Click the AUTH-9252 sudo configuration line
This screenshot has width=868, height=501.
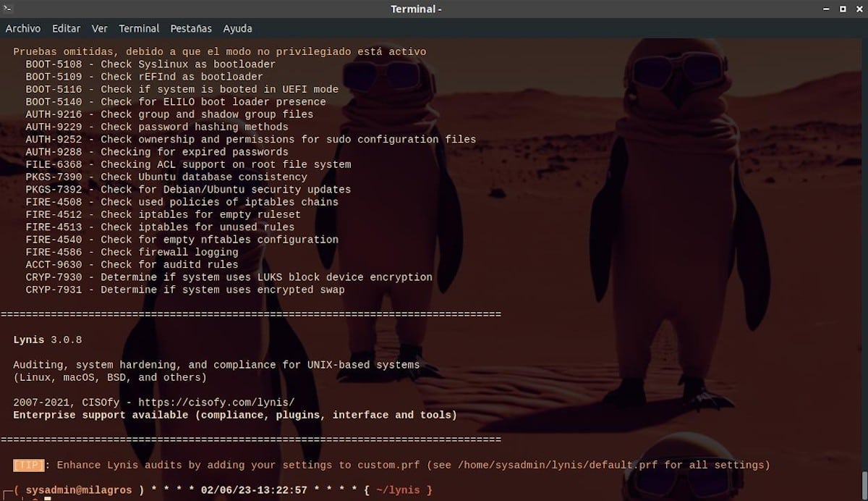(x=251, y=139)
